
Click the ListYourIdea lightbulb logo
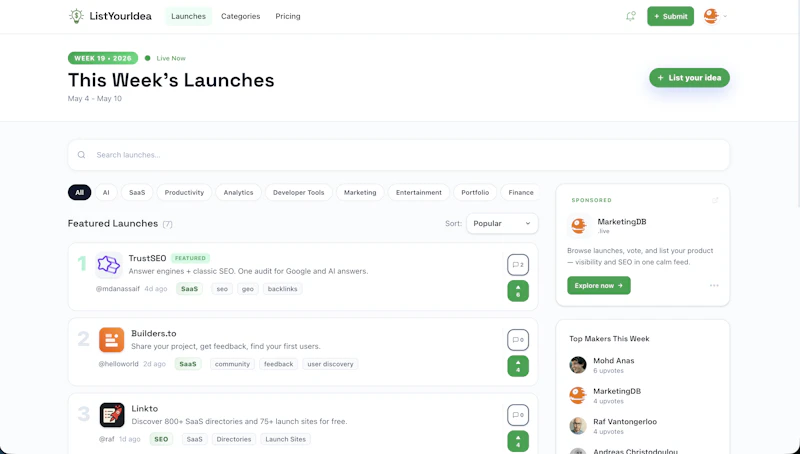click(76, 16)
